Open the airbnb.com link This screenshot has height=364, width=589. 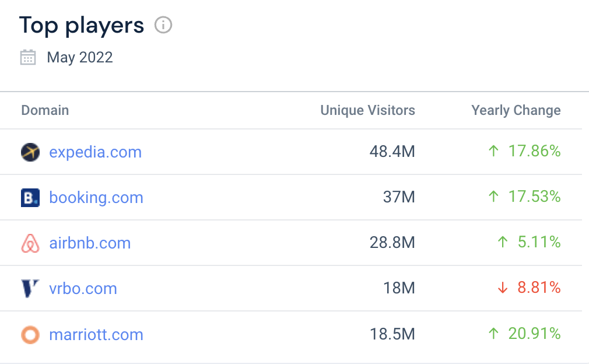pyautogui.click(x=90, y=243)
